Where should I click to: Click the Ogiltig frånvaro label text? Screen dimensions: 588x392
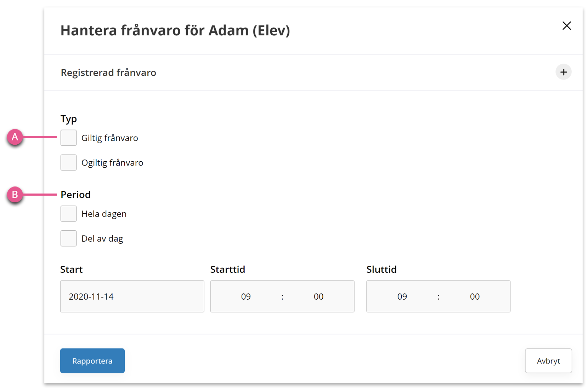pyautogui.click(x=112, y=163)
